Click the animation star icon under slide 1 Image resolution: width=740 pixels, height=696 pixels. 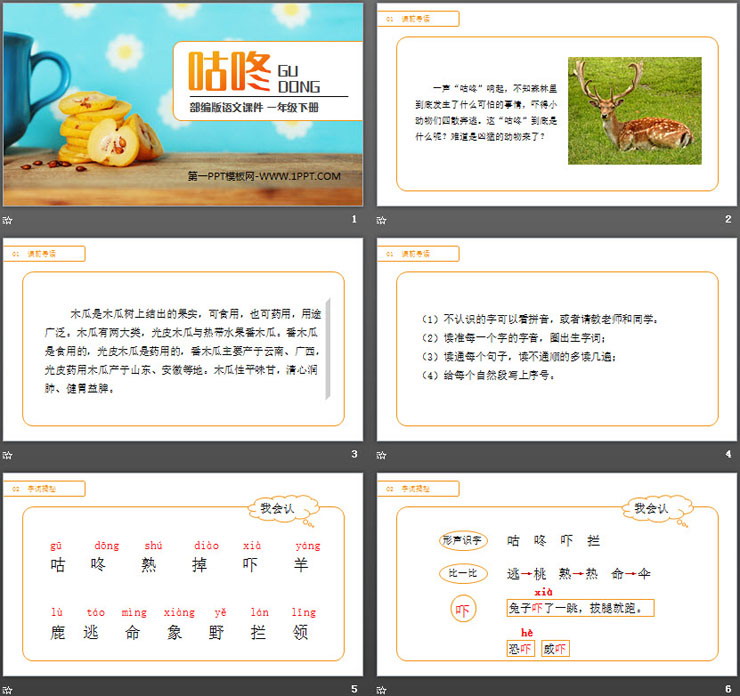[8, 220]
